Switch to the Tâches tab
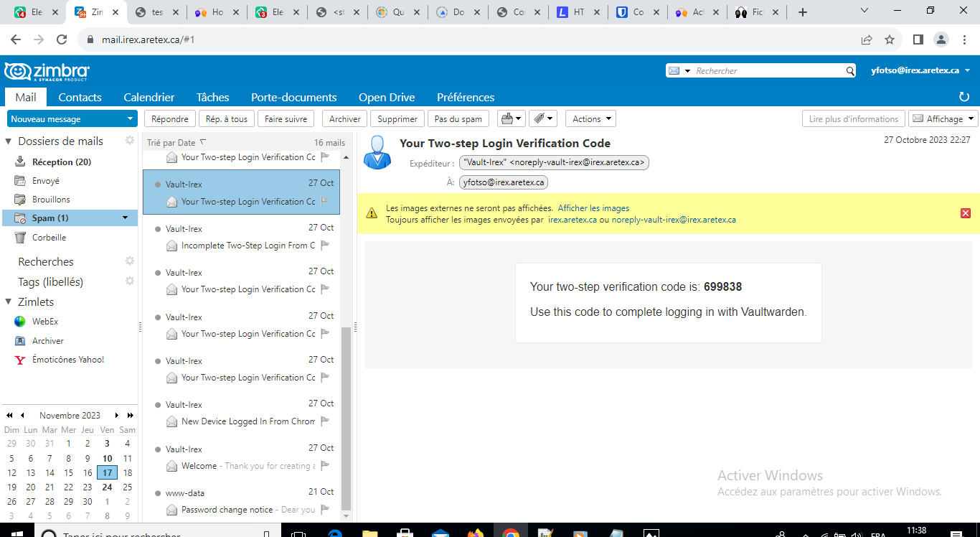 (x=213, y=97)
